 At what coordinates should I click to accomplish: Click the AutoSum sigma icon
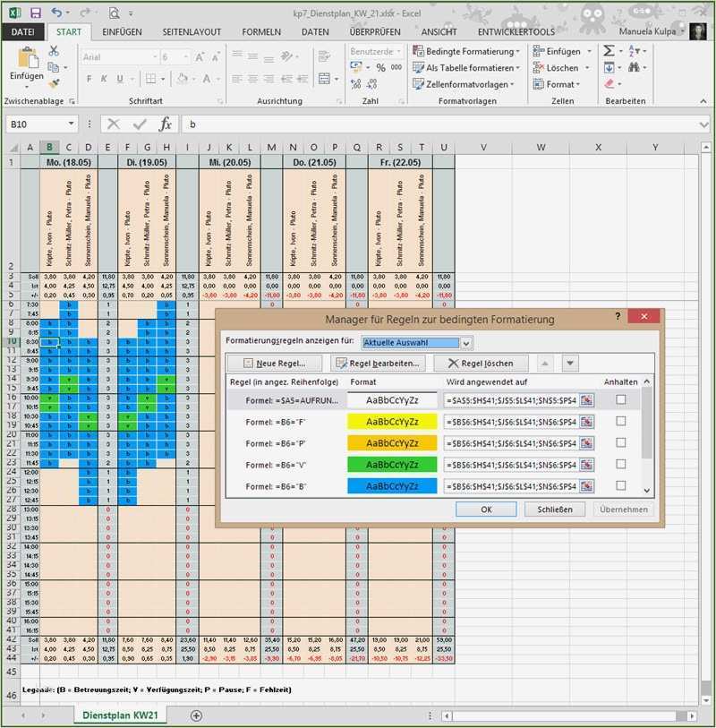(609, 51)
